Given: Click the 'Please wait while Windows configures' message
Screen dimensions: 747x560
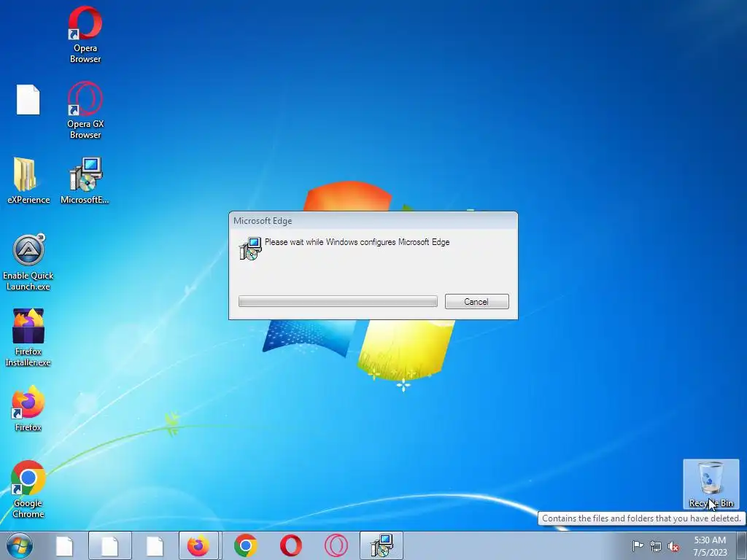Looking at the screenshot, I should (357, 242).
